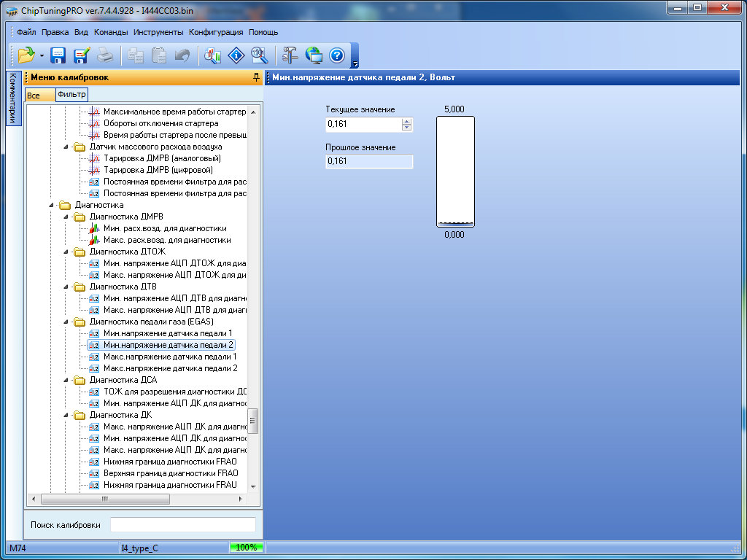747x560 pixels.
Task: Pin the Меню калибровок panel
Action: (x=255, y=77)
